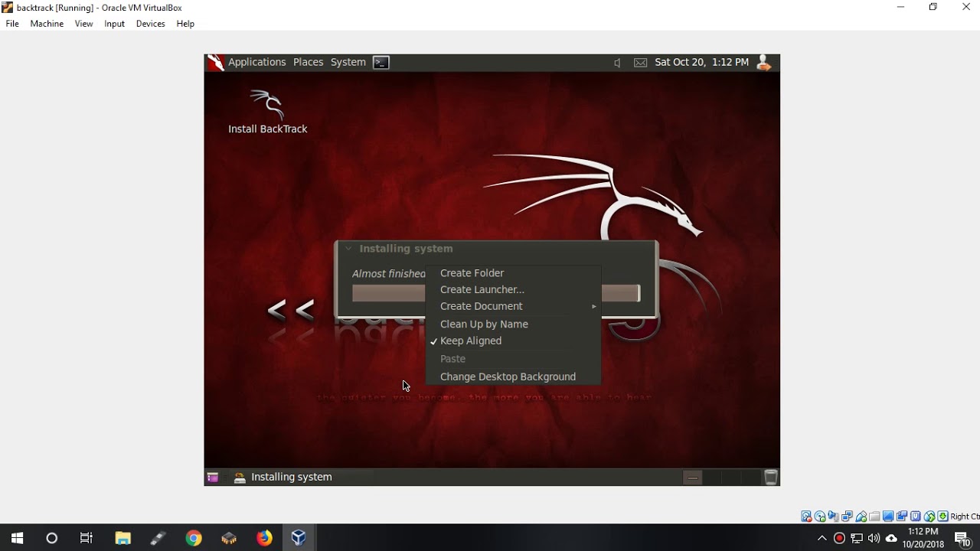The image size is (980, 551).
Task: Open VirtualBox File menu
Action: pyautogui.click(x=12, y=24)
